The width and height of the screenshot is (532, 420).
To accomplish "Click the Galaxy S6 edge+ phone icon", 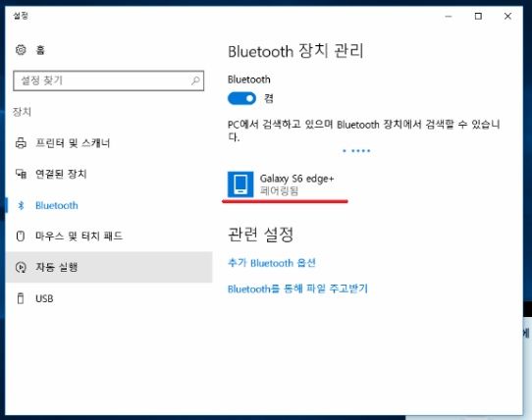I will coord(240,184).
